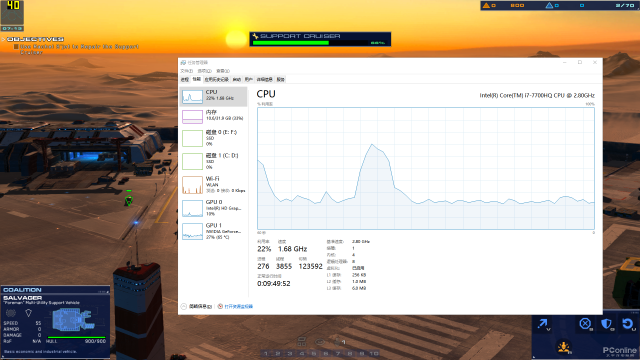The width and height of the screenshot is (640, 360).
Task: Collapse details using fewer-details chevron button
Action: tap(184, 306)
